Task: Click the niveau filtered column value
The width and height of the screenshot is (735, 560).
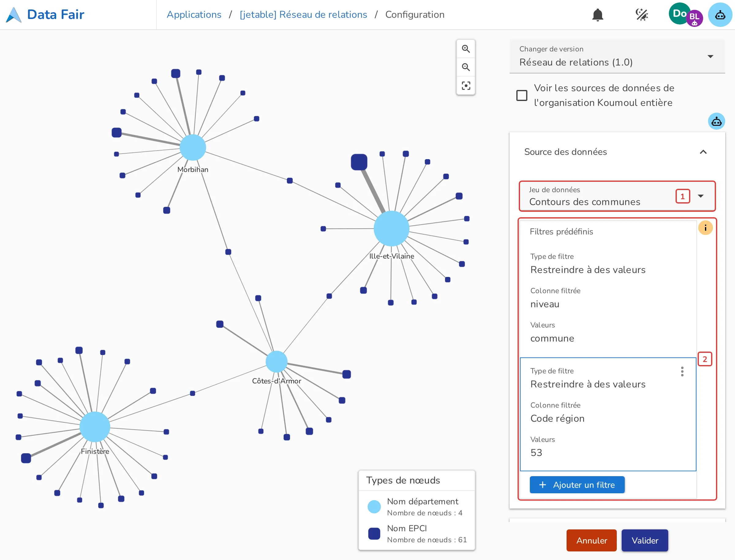Action: (x=545, y=304)
